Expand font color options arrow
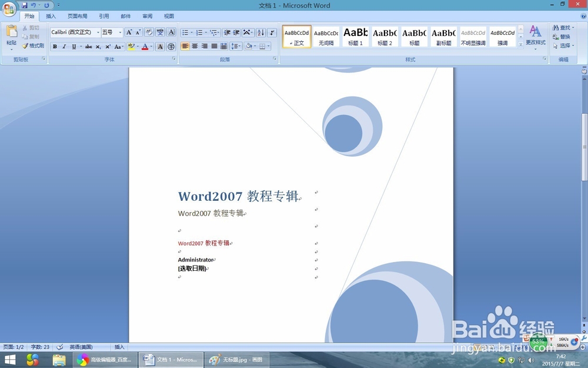Image resolution: width=588 pixels, height=368 pixels. click(x=151, y=47)
